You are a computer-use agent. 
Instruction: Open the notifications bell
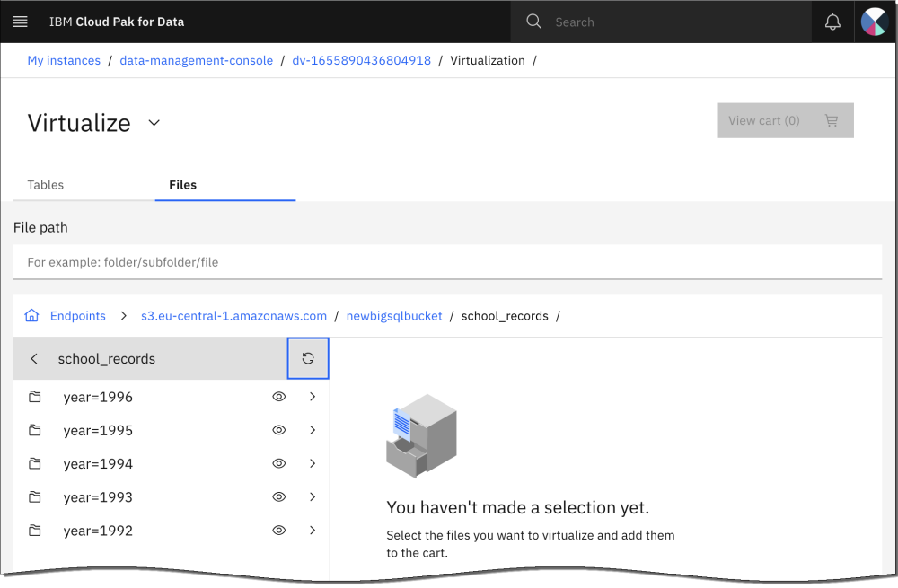pos(832,22)
